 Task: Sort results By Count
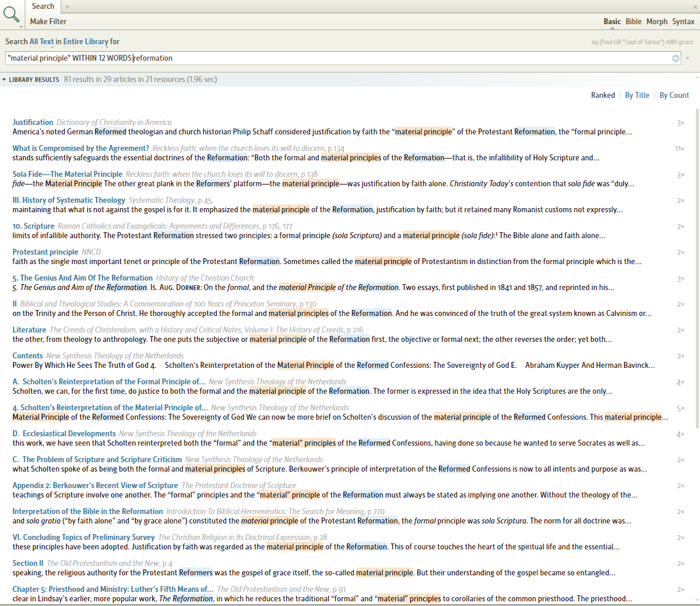[674, 95]
